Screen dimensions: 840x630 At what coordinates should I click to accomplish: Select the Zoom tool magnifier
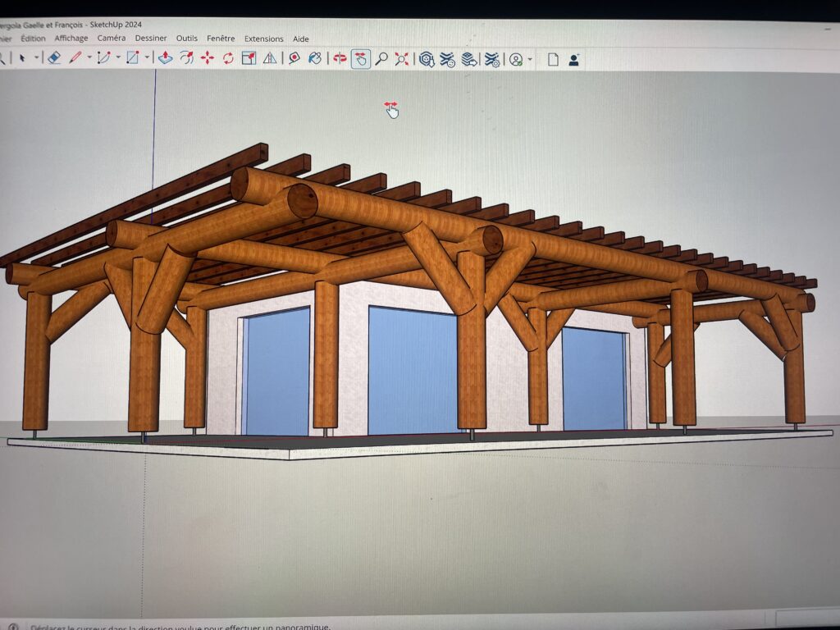pos(382,58)
